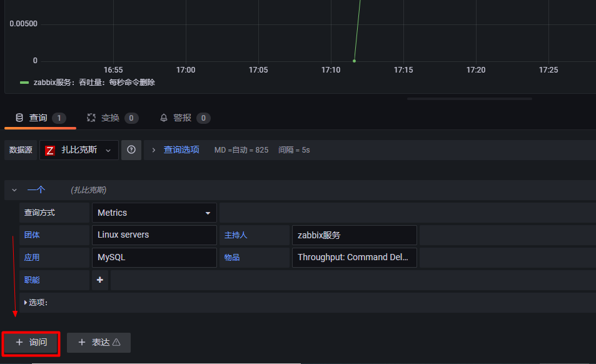Click the green legend swatch for zabbix服务
Screen dimensions: 596x364
(x=24, y=83)
